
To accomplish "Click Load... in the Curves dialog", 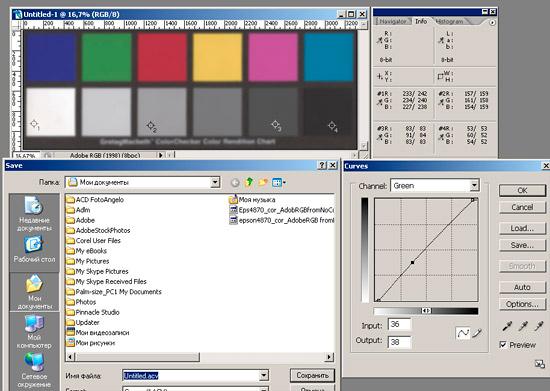I will point(522,228).
